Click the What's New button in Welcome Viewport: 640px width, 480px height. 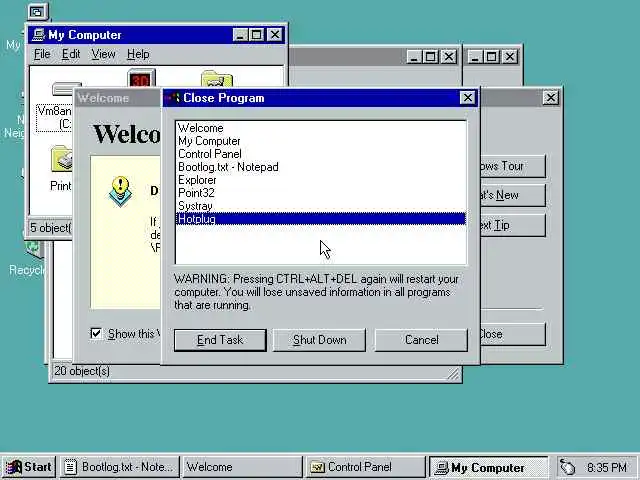click(x=513, y=195)
